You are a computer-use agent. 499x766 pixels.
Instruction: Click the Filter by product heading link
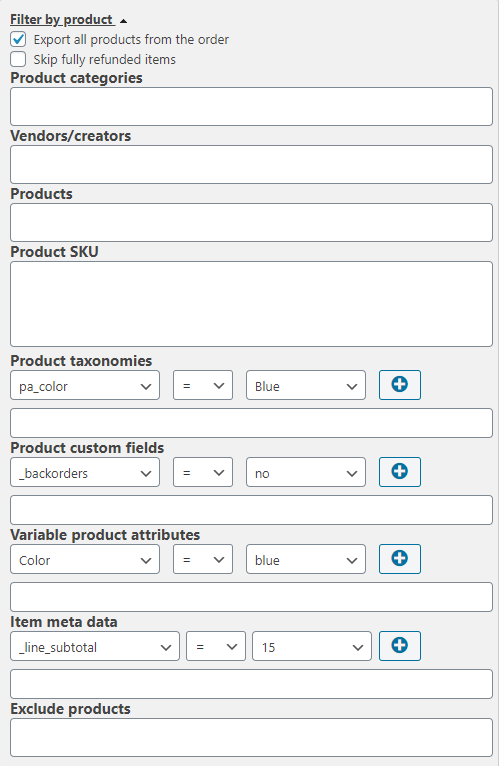pos(62,20)
